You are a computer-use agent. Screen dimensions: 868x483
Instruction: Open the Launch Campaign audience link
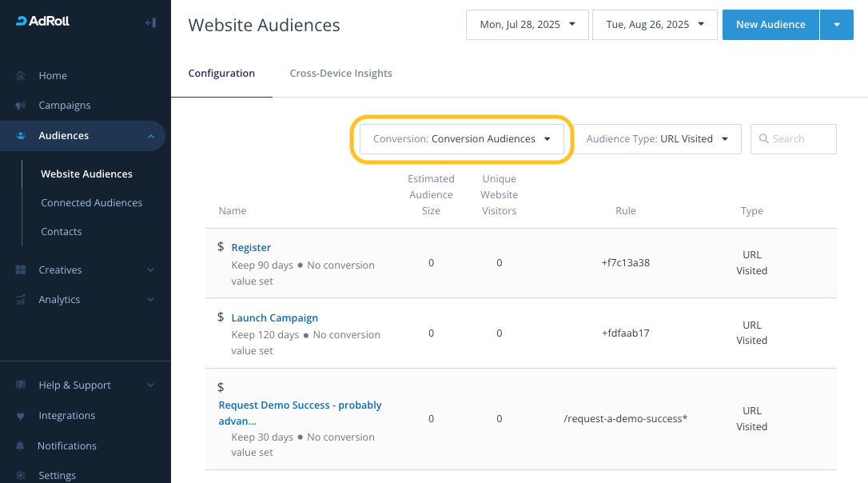click(274, 318)
